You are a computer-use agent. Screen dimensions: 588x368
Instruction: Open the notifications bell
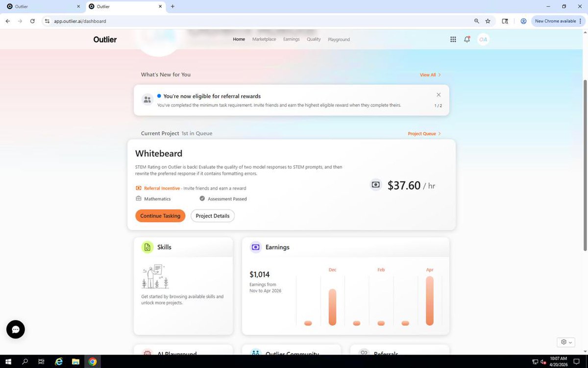(x=467, y=39)
